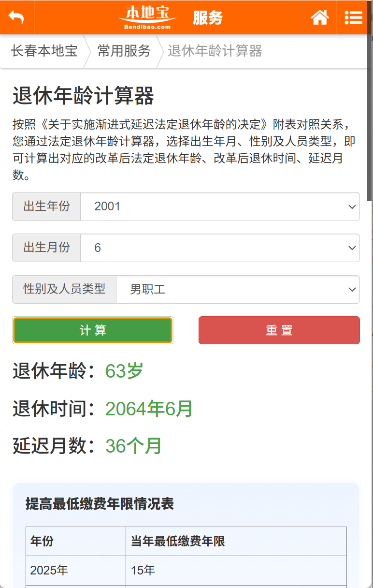
Task: Tap the 服务 header title
Action: pyautogui.click(x=208, y=18)
